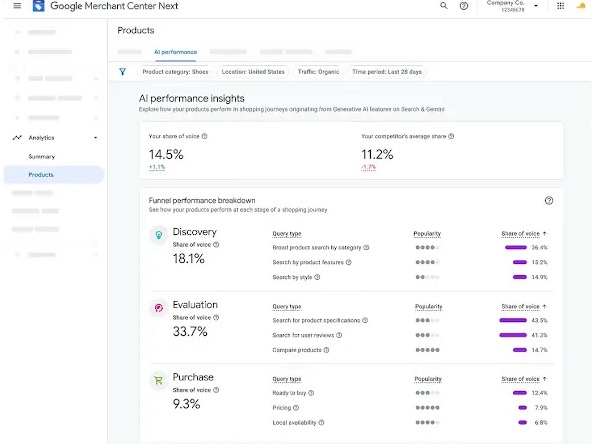Screen dimensions: 592x444
Task: Click info icon for Search by product features
Action: [x=348, y=262]
